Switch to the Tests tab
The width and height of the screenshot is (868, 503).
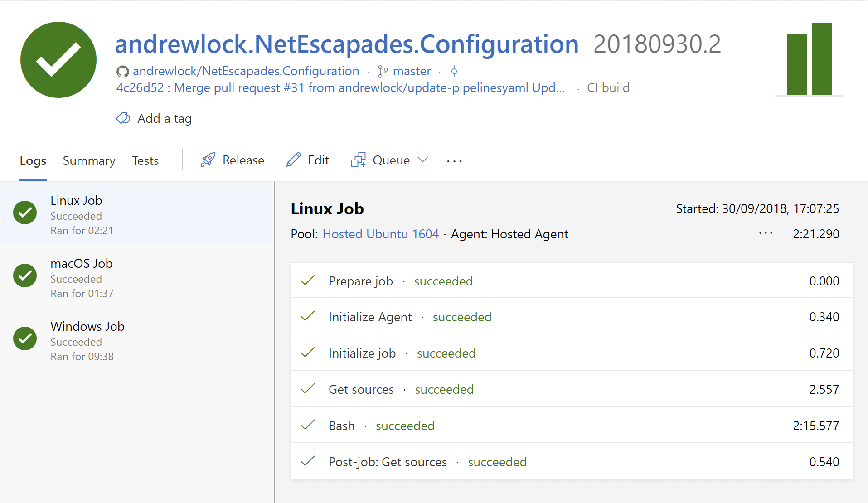[x=145, y=161]
